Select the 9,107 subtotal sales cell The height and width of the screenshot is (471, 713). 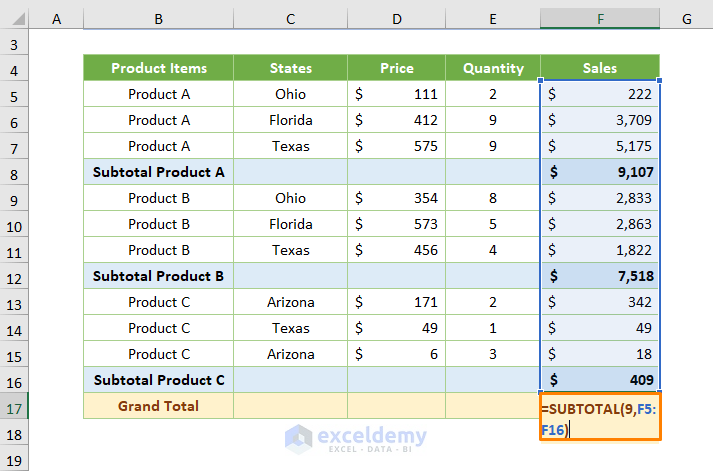600,172
